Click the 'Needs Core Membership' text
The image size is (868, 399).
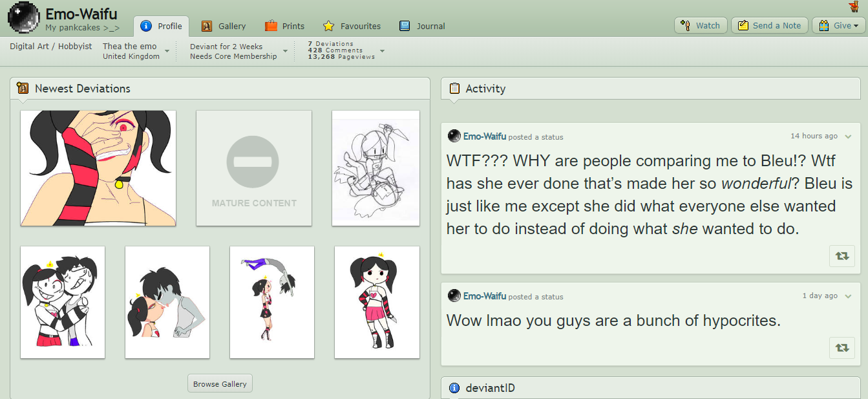click(233, 56)
